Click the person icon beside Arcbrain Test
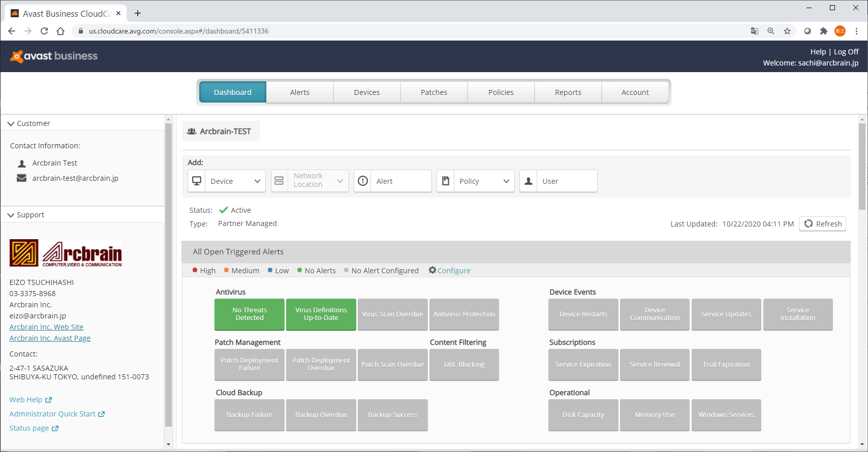Image resolution: width=868 pixels, height=452 pixels. coord(22,163)
